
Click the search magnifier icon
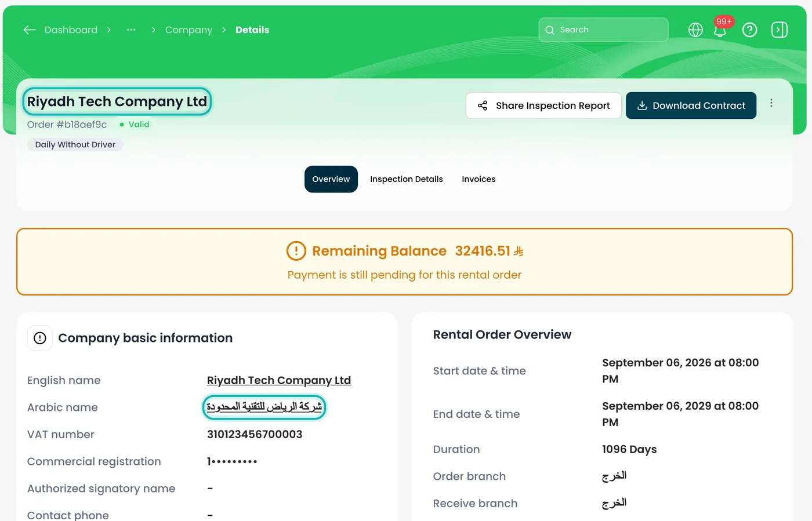tap(550, 30)
